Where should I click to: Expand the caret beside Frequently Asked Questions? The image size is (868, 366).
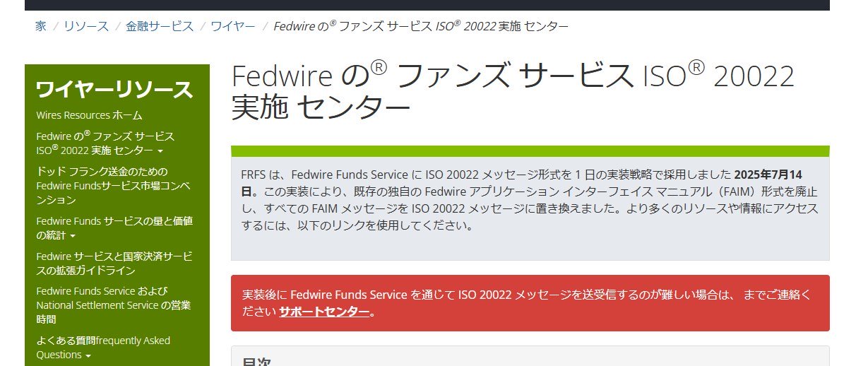[88, 356]
